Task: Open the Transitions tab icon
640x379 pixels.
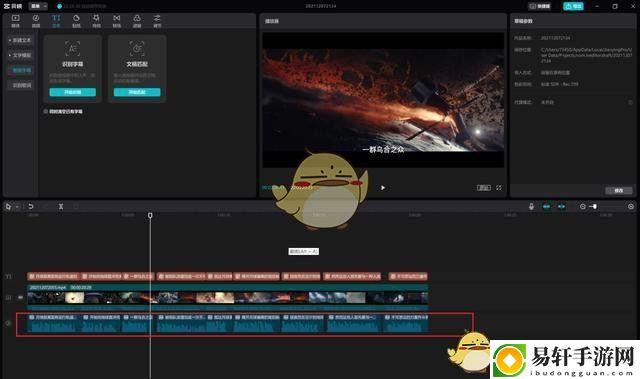Action: 117,20
